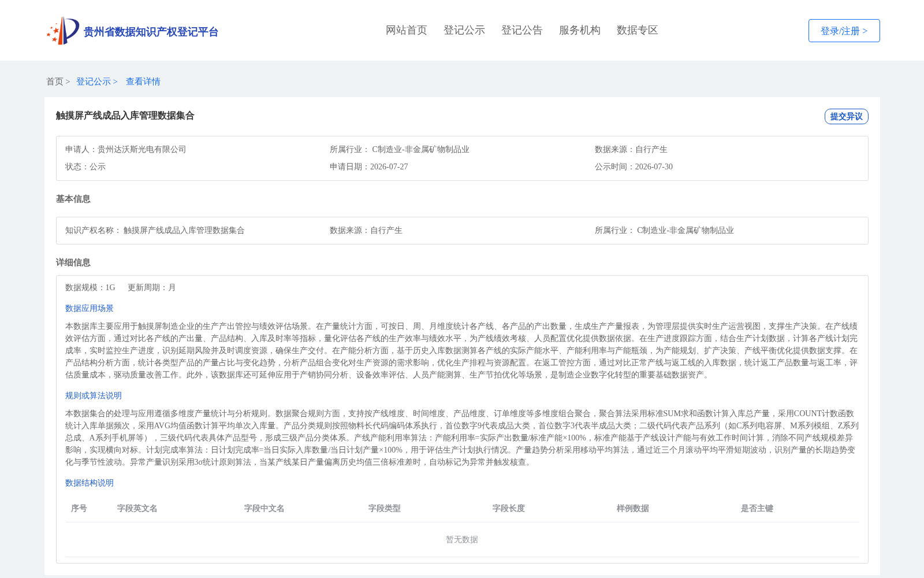
Task: Click 知识产权名称 field value
Action: click(x=184, y=230)
